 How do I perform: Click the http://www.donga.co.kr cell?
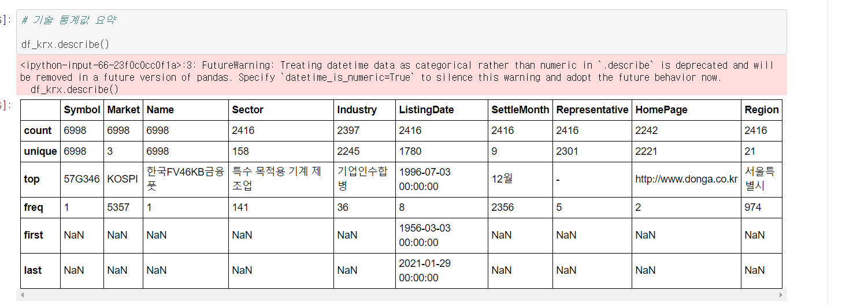click(x=687, y=179)
